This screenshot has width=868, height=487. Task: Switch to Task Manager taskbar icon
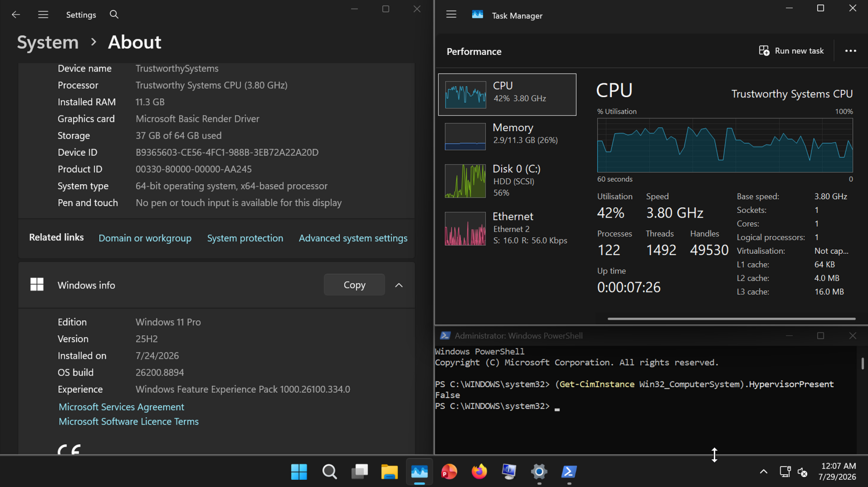pyautogui.click(x=419, y=472)
